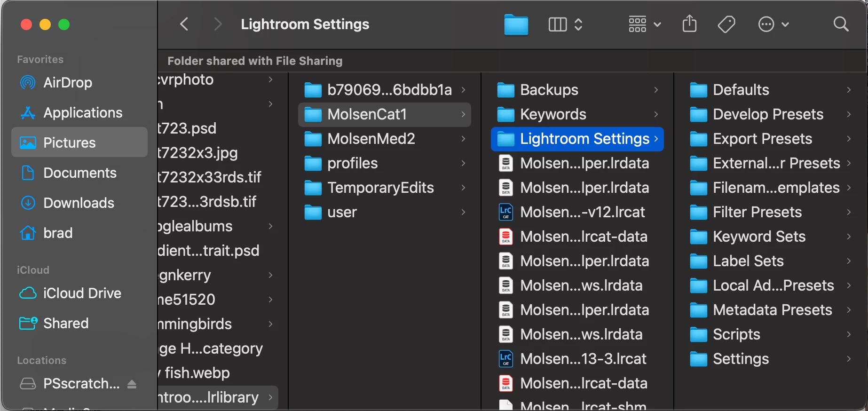Screen dimensions: 868x411
Task: Eject the PSscratch volume
Action: (132, 384)
